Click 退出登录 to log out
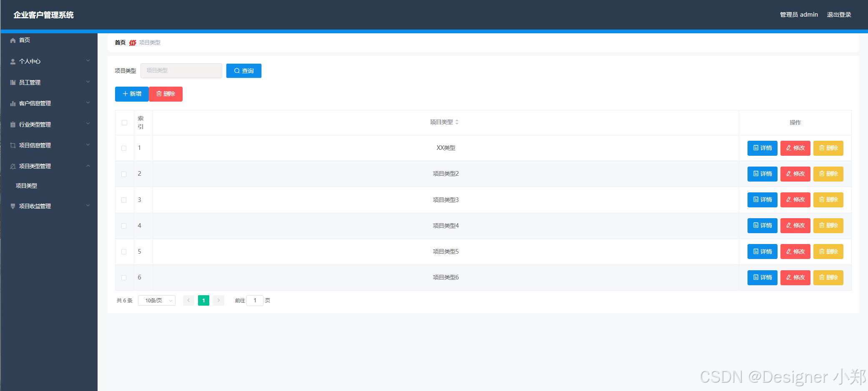 tap(839, 15)
